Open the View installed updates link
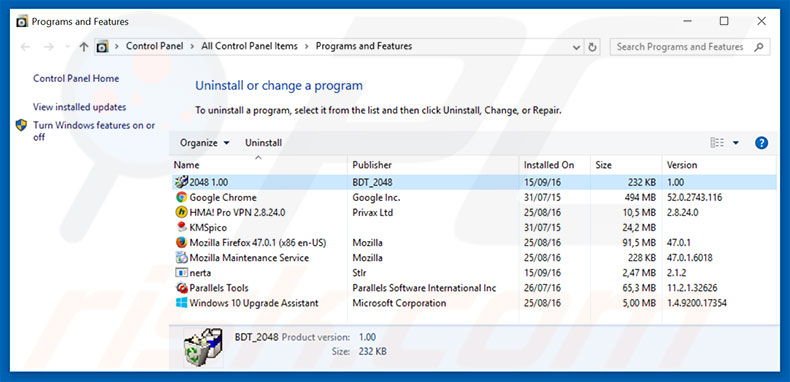Viewport: 790px width, 382px height. 80,107
